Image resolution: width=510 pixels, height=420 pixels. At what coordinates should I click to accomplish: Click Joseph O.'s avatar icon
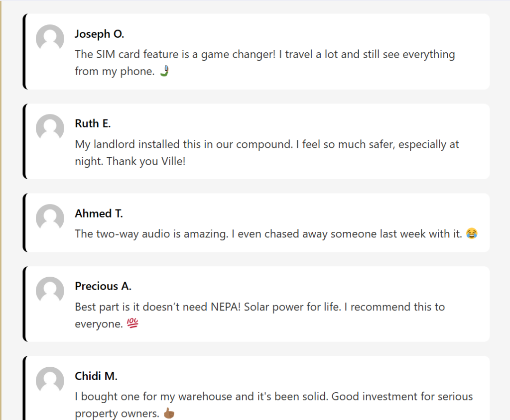click(x=50, y=38)
